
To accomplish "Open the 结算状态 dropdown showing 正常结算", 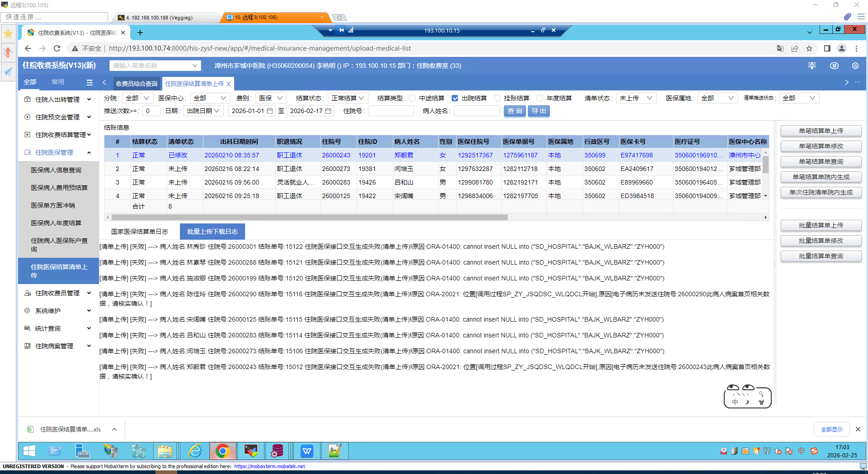I will click(x=348, y=98).
